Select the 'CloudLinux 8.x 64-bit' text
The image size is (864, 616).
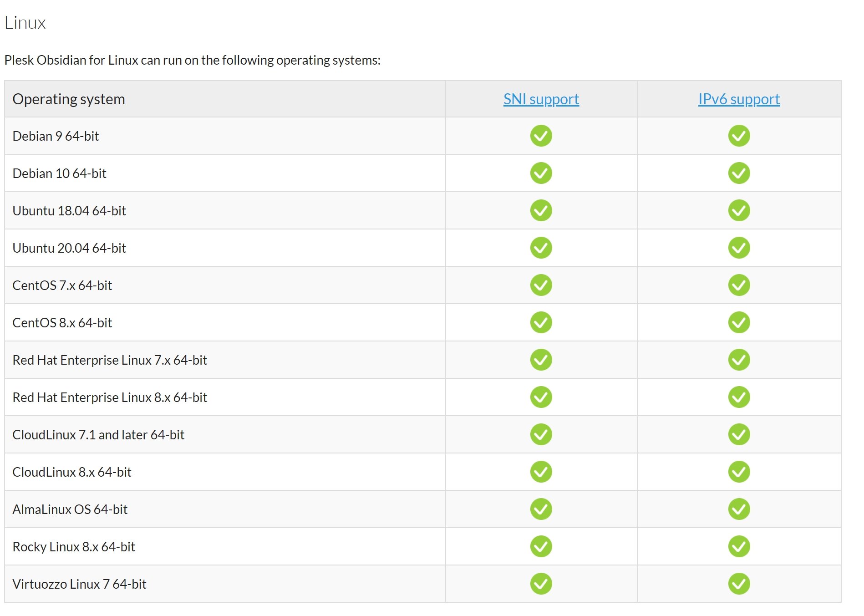coord(72,472)
